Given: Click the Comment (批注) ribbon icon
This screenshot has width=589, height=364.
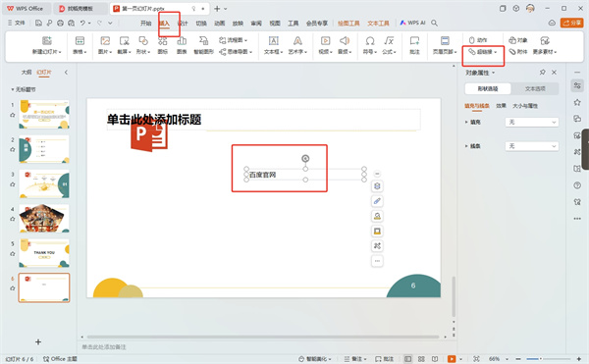Looking at the screenshot, I should (414, 40).
